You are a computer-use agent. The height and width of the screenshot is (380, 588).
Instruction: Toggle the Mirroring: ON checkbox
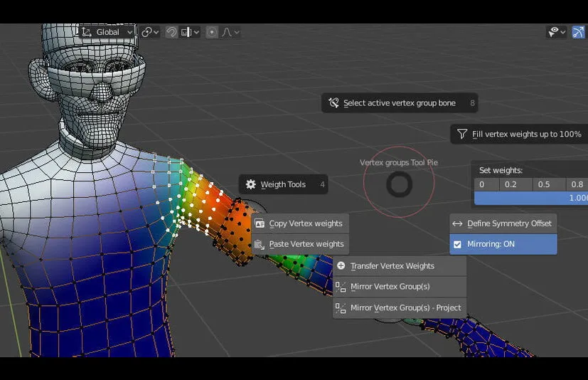pos(457,245)
